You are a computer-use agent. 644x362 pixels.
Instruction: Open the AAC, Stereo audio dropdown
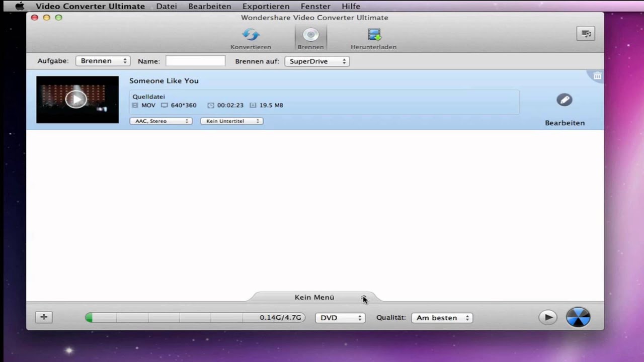coord(161,121)
